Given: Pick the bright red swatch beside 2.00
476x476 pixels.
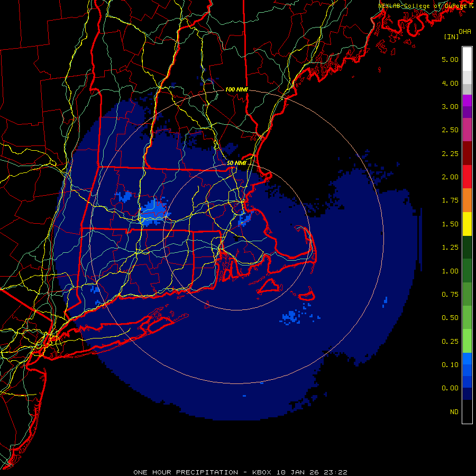Looking at the screenshot, I should click(467, 177).
